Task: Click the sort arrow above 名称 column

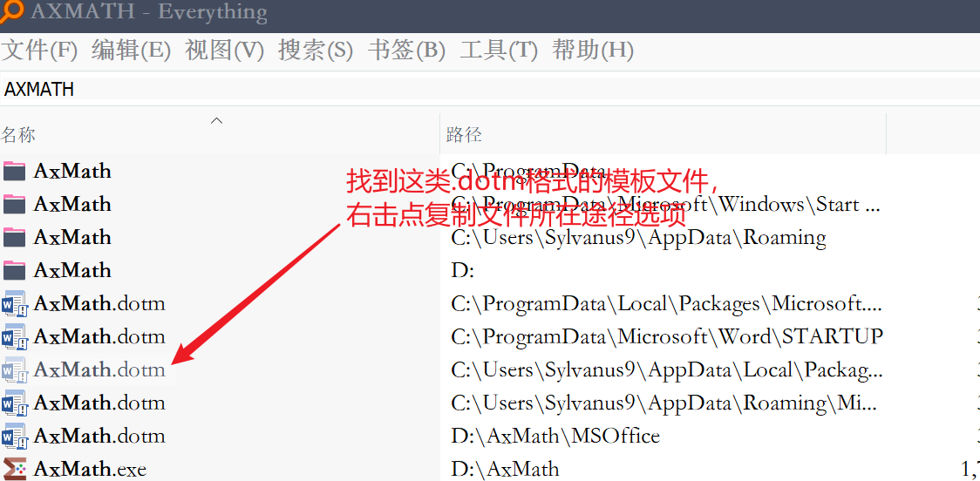Action: (216, 120)
